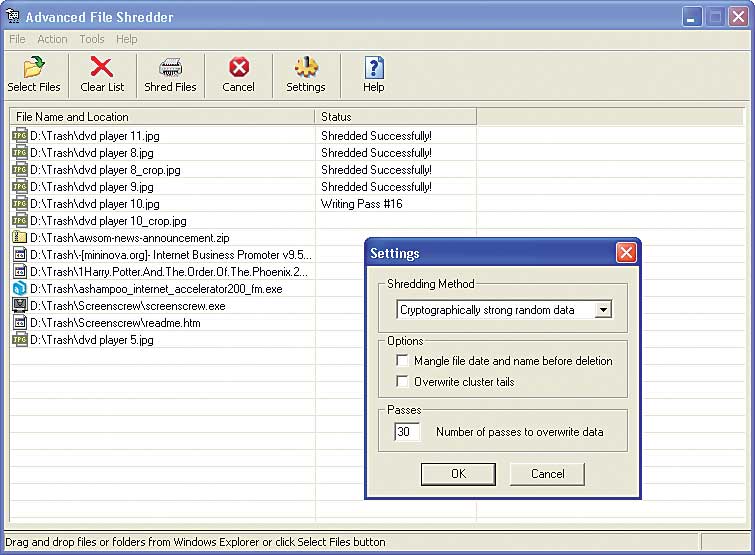Select row D:\Trash\dvd player 5.jpg
This screenshot has width=755, height=555.
(x=162, y=339)
